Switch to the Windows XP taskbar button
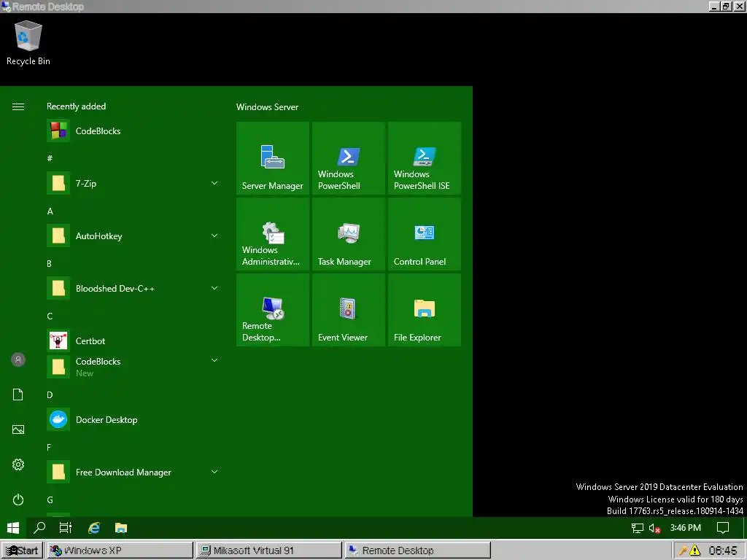This screenshot has height=560, width=747. [120, 551]
